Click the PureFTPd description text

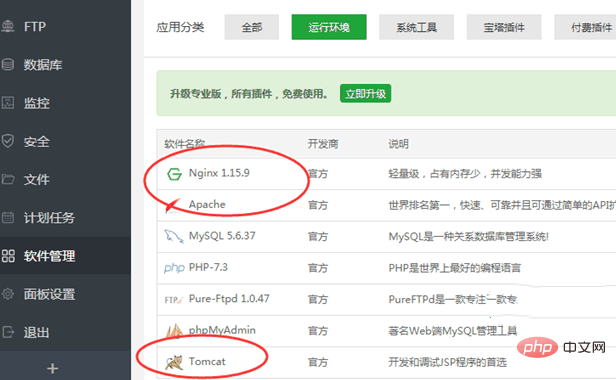point(453,299)
